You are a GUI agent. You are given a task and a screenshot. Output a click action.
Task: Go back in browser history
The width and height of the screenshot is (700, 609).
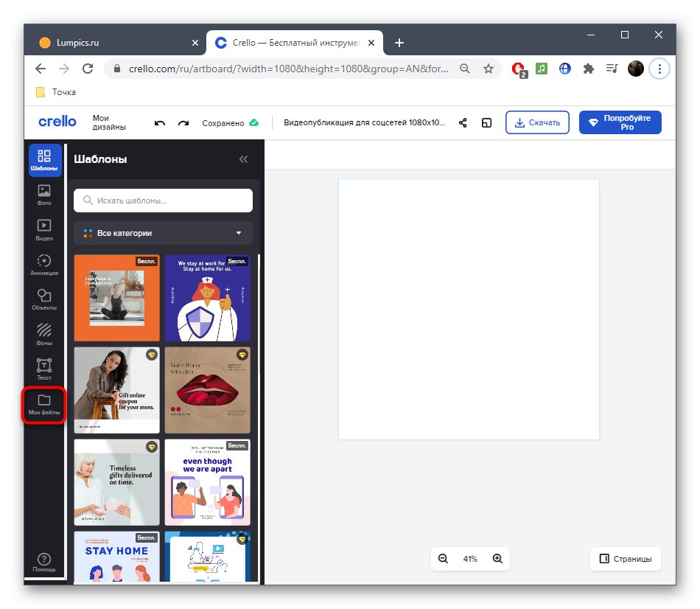pos(41,69)
